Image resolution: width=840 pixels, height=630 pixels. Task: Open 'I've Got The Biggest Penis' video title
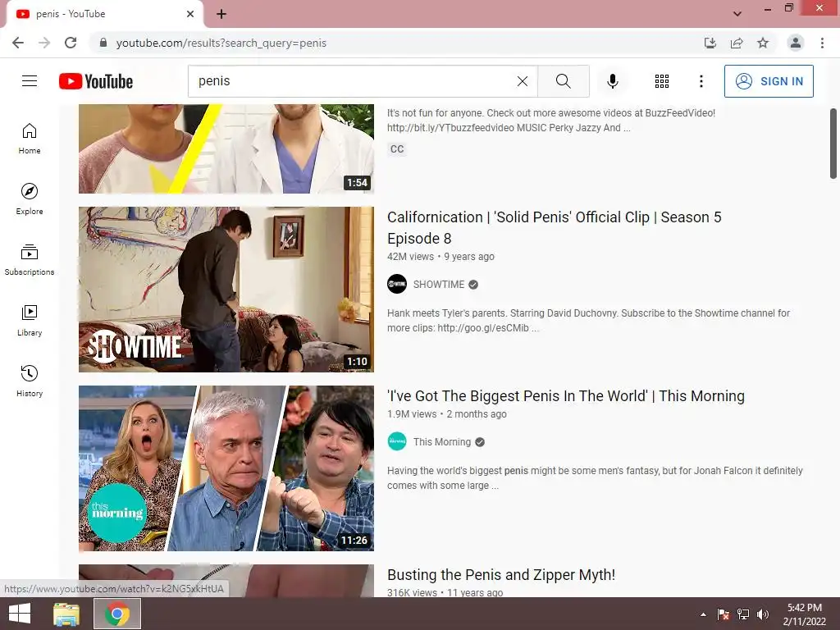click(566, 396)
